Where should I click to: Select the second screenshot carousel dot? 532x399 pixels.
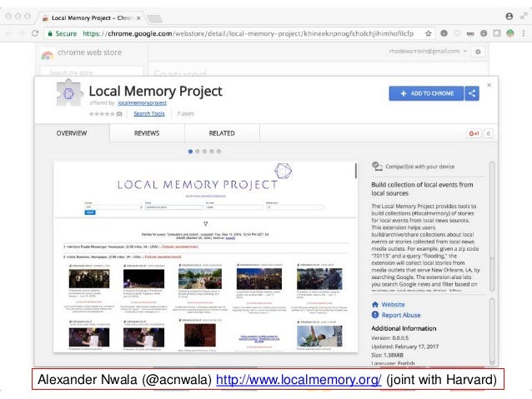[198, 152]
